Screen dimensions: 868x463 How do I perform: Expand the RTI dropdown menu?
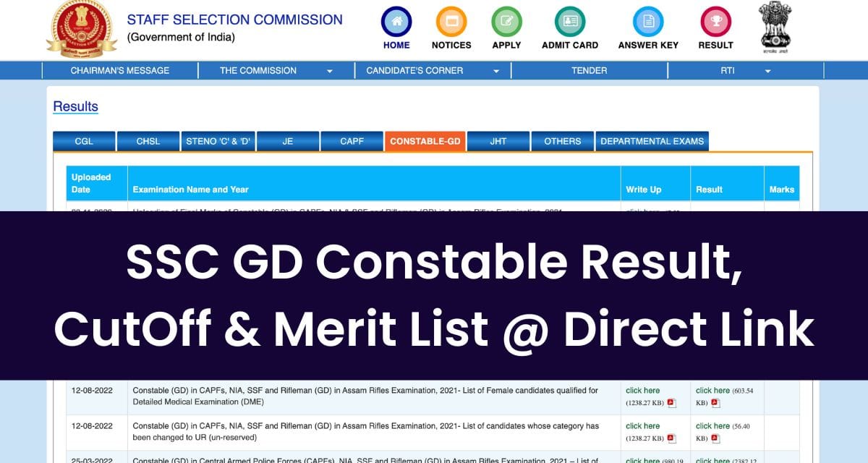(x=767, y=71)
